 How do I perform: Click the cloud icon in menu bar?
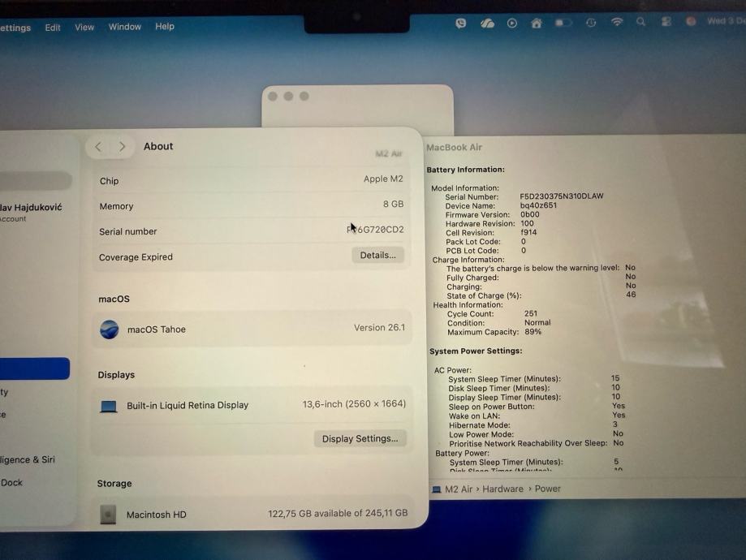click(487, 24)
